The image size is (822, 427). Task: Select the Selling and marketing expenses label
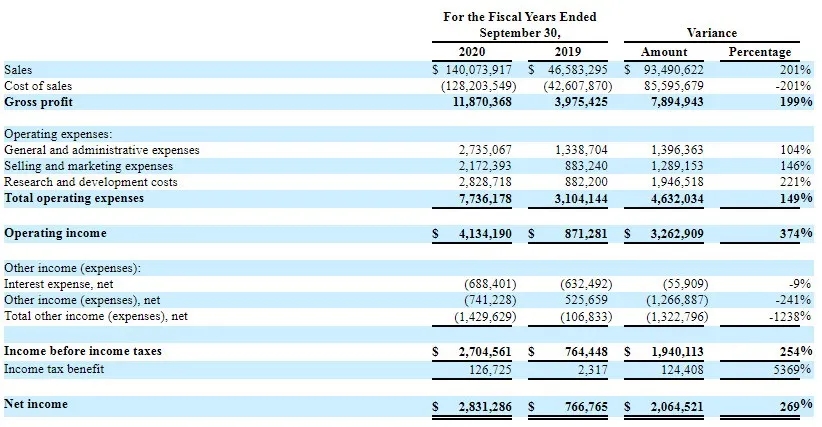point(89,166)
